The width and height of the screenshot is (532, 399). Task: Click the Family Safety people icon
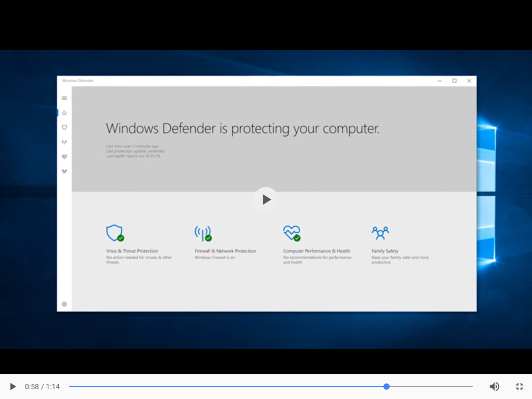click(380, 233)
